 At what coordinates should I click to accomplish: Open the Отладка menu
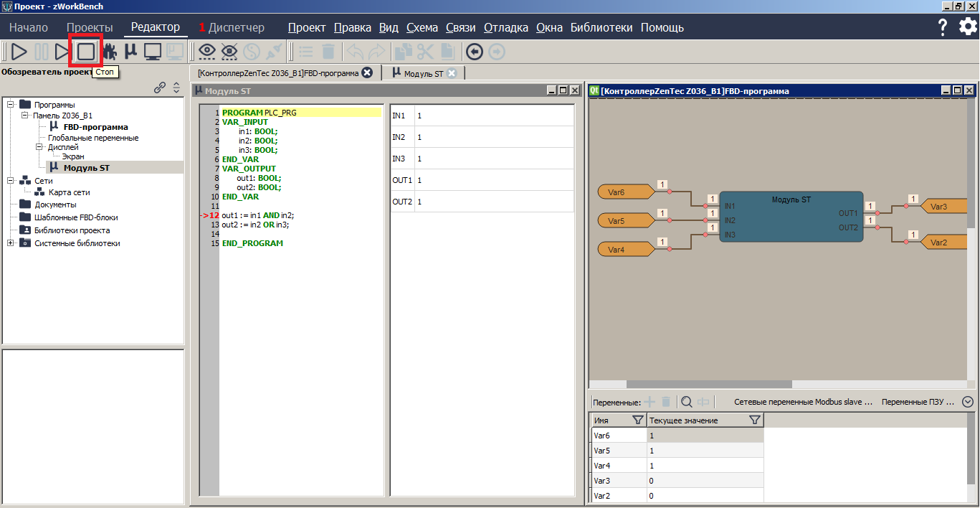pos(505,27)
